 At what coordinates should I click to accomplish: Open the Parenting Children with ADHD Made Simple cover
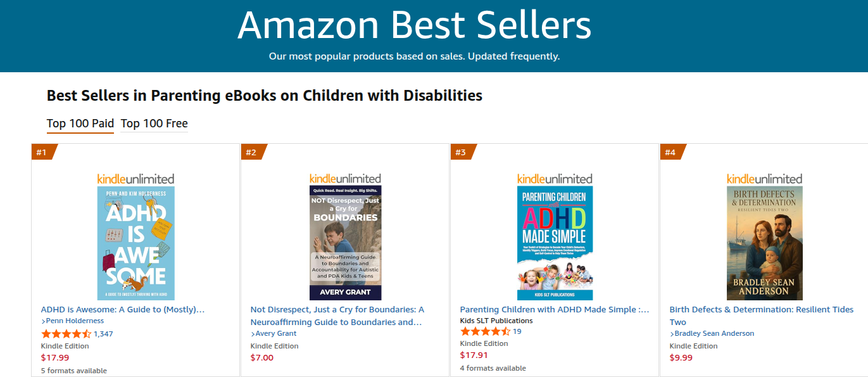click(x=555, y=243)
